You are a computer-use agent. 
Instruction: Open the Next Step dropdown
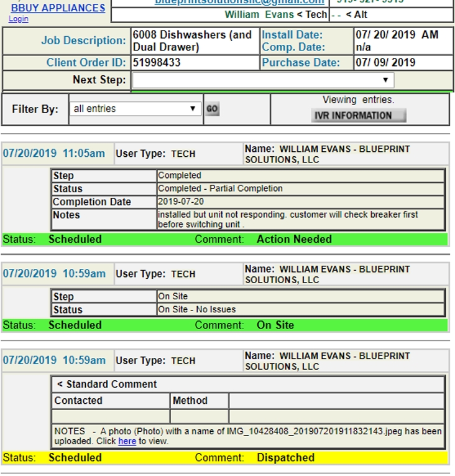coord(263,80)
